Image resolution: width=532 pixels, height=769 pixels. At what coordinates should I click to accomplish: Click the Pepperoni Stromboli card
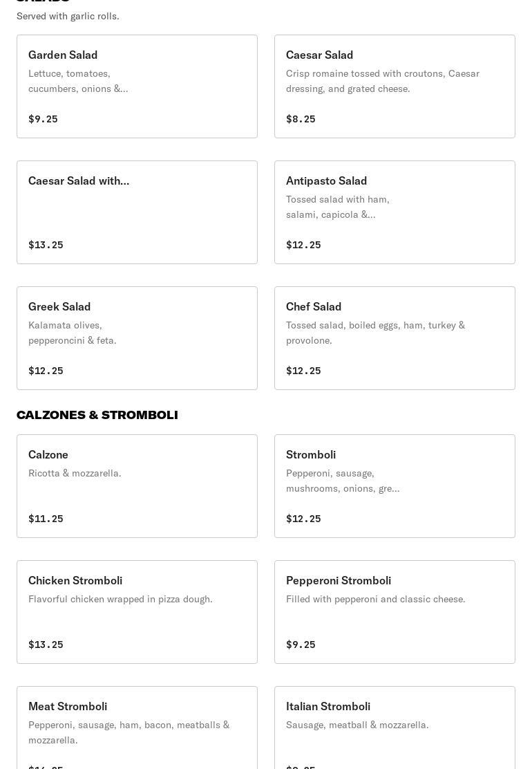pos(395,612)
